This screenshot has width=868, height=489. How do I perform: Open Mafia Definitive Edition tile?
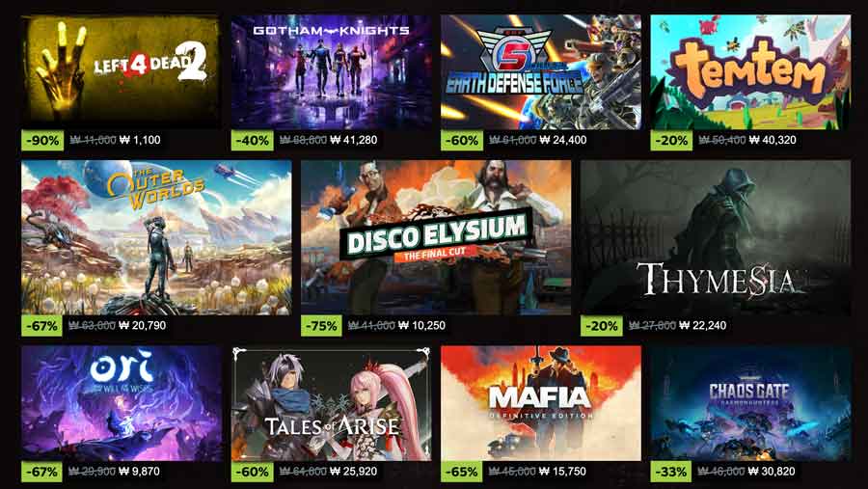click(541, 403)
